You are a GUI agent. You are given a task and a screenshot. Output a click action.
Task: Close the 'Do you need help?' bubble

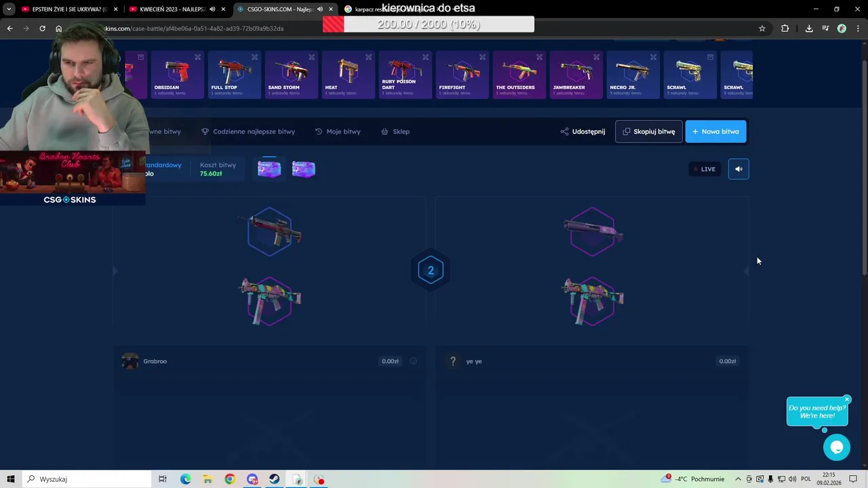point(847,400)
